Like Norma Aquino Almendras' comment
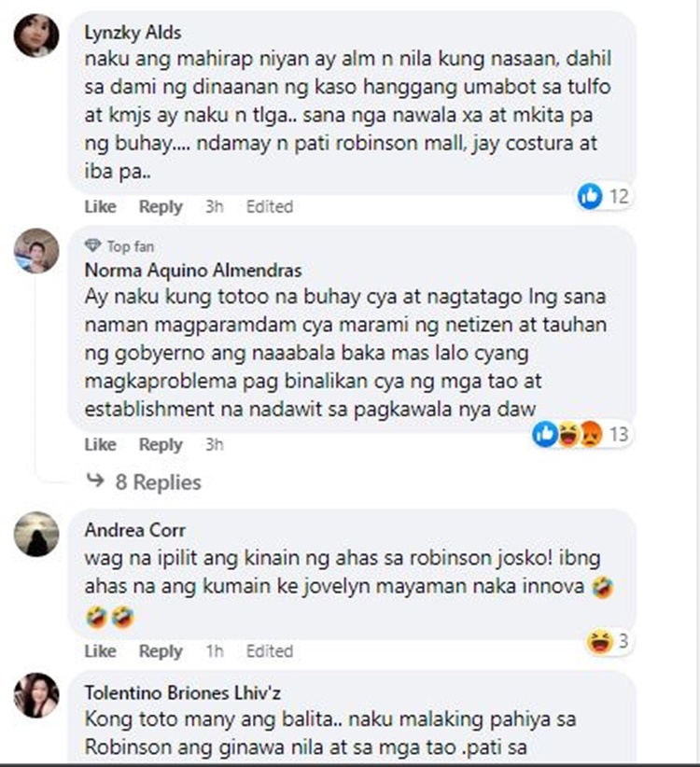This screenshot has height=767, width=700. pos(100,444)
